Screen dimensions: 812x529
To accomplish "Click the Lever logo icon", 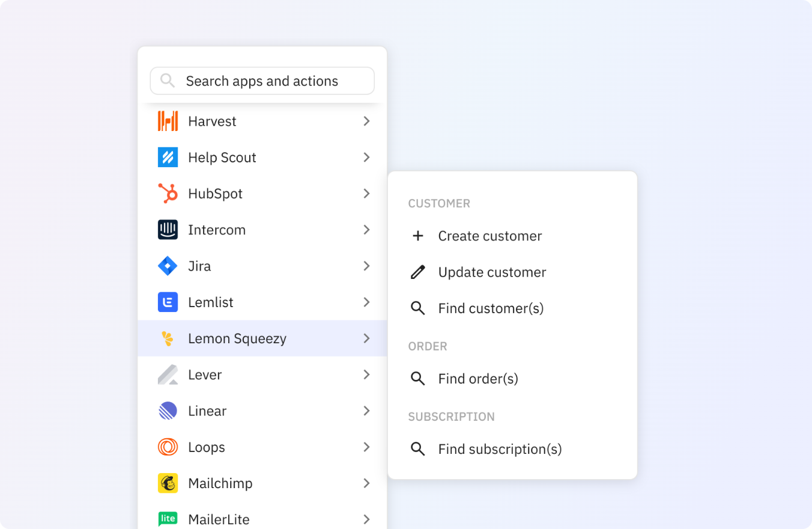I will click(x=168, y=375).
